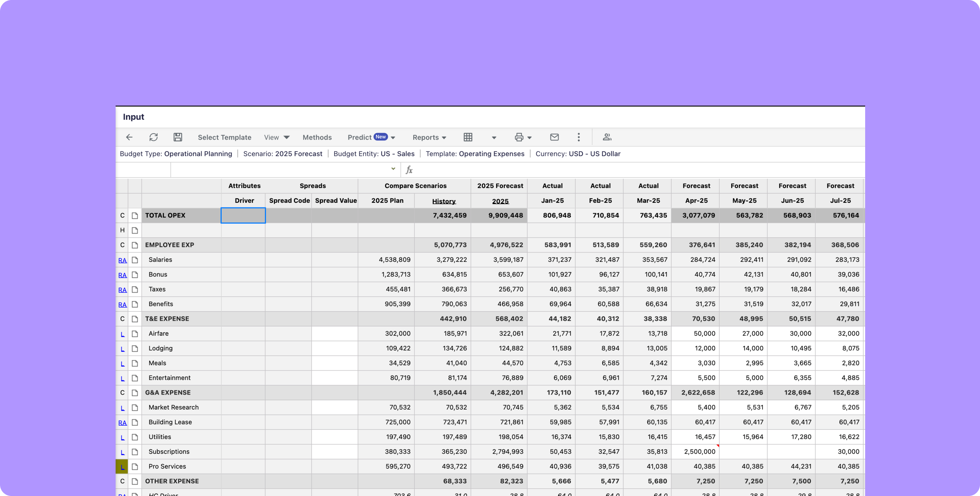Click the email envelope icon
The height and width of the screenshot is (496, 980).
554,137
